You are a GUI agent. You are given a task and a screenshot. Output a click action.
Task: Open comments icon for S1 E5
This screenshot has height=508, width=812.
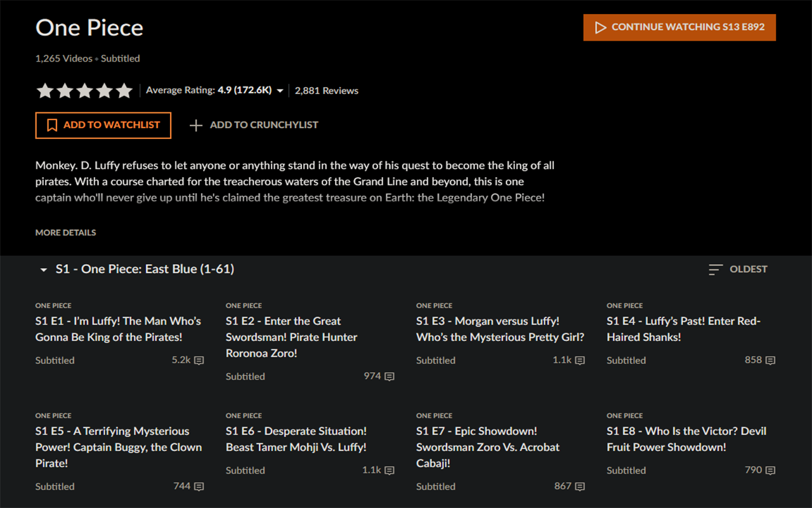(199, 486)
